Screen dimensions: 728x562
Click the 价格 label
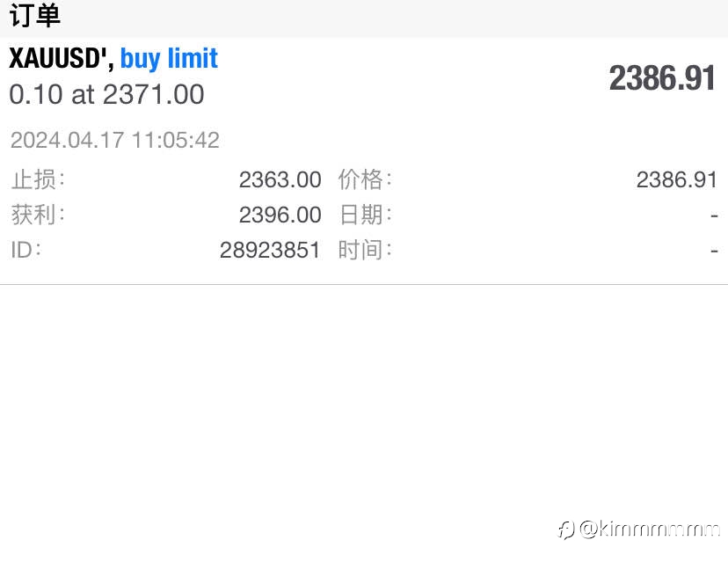point(365,179)
